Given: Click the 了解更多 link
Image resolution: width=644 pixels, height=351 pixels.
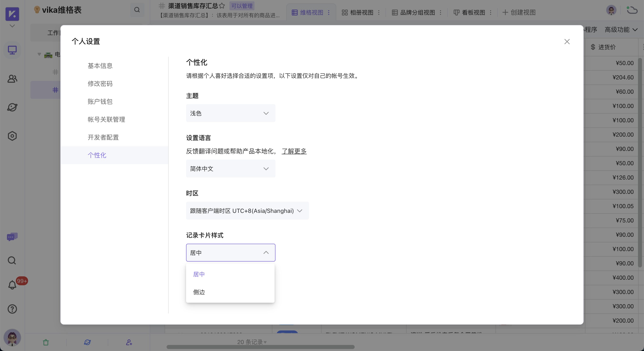Looking at the screenshot, I should click(294, 151).
